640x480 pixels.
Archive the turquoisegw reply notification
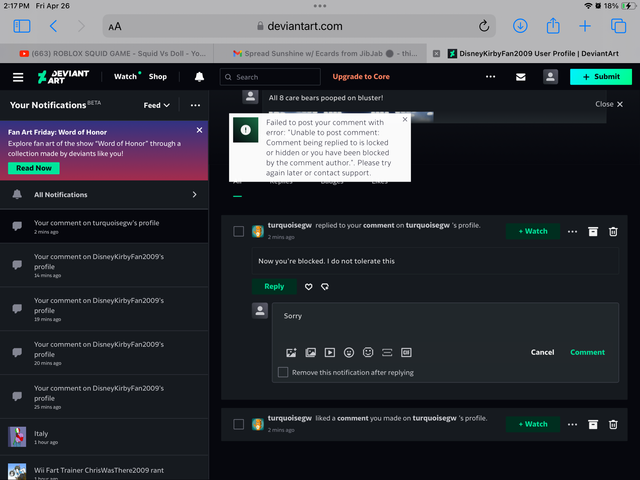pos(592,231)
